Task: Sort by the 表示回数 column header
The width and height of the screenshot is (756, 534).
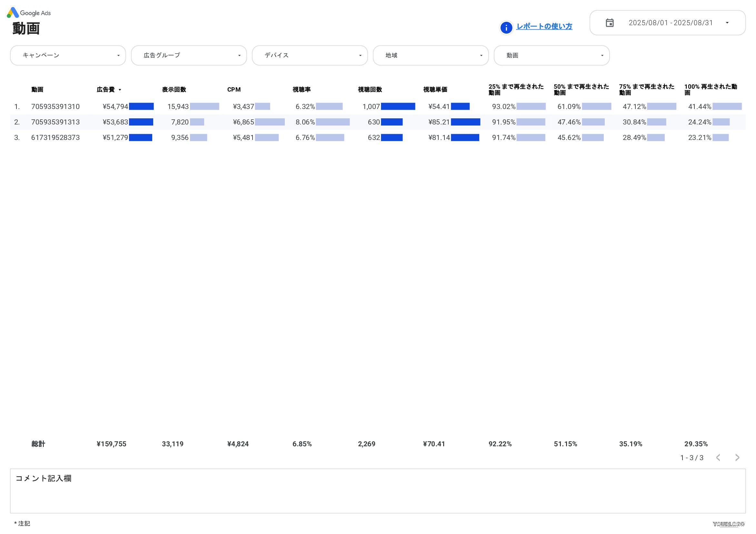Action: pos(174,90)
